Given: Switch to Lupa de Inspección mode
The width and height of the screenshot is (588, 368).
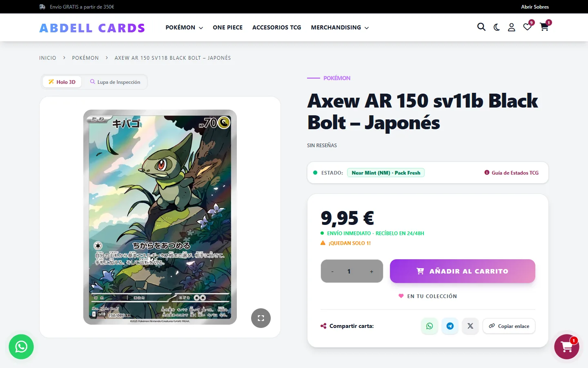Looking at the screenshot, I should pyautogui.click(x=115, y=82).
